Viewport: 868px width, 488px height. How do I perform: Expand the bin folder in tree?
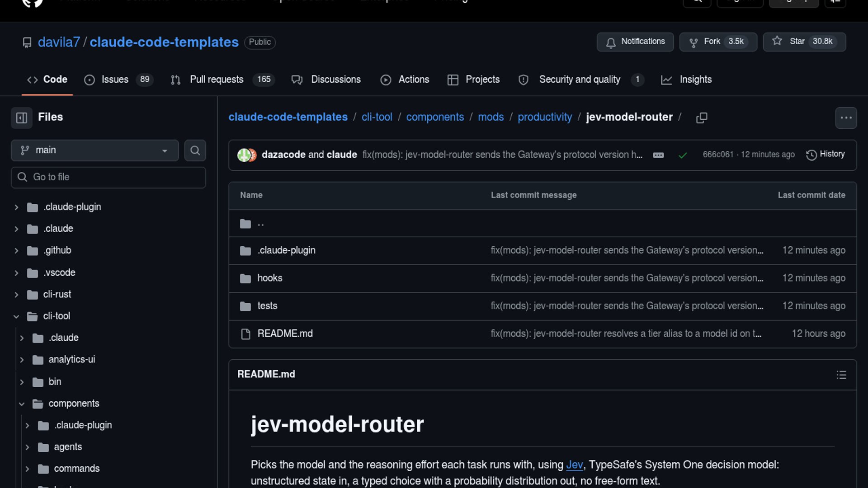[22, 382]
